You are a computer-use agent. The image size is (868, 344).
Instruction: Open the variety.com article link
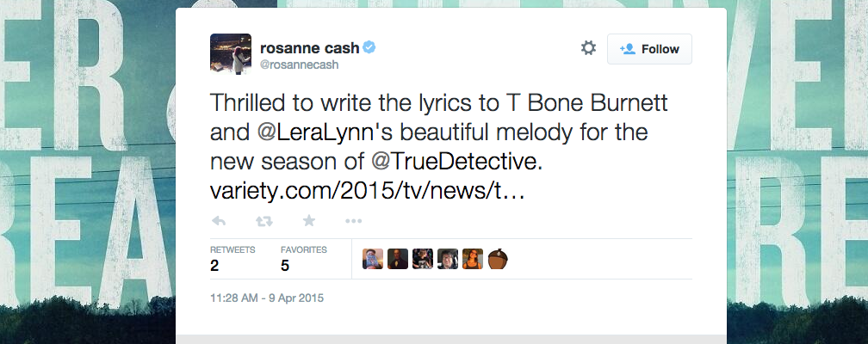point(366,188)
